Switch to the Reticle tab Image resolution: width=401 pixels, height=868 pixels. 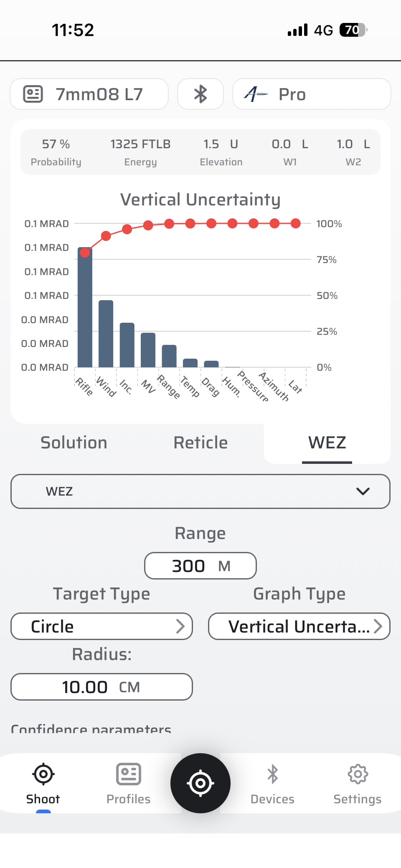pos(200,443)
